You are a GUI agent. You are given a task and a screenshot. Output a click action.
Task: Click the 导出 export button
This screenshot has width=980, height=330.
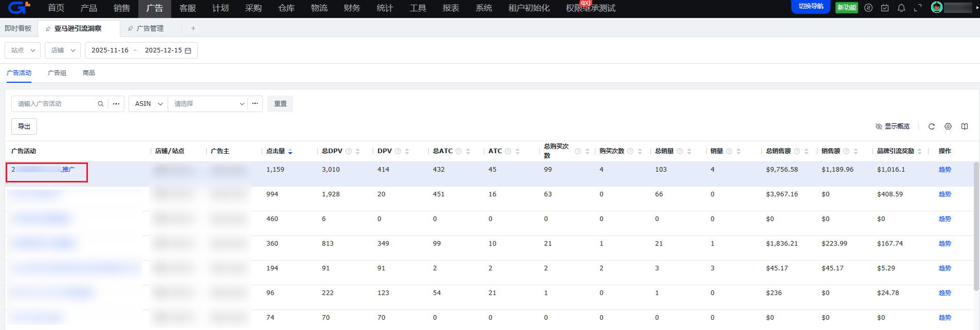24,126
